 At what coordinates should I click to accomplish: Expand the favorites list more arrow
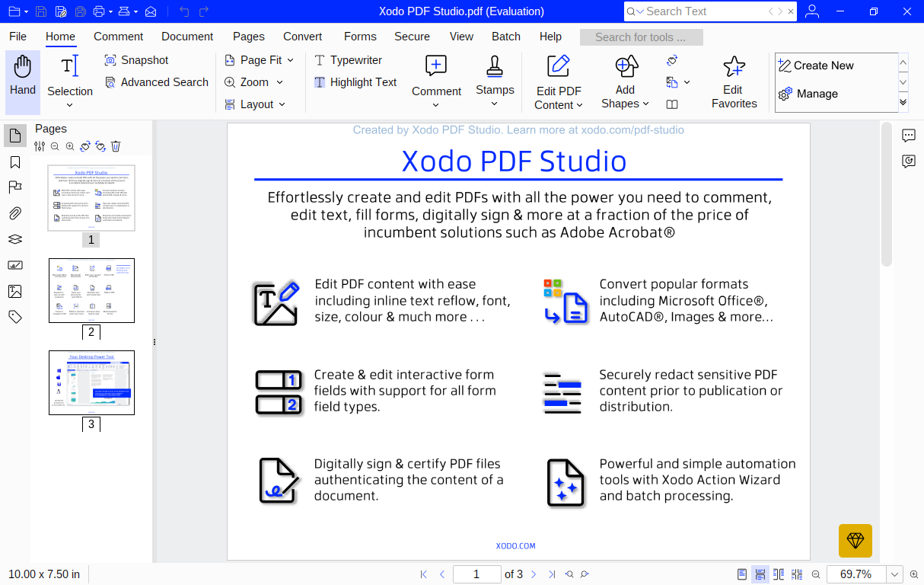(903, 102)
